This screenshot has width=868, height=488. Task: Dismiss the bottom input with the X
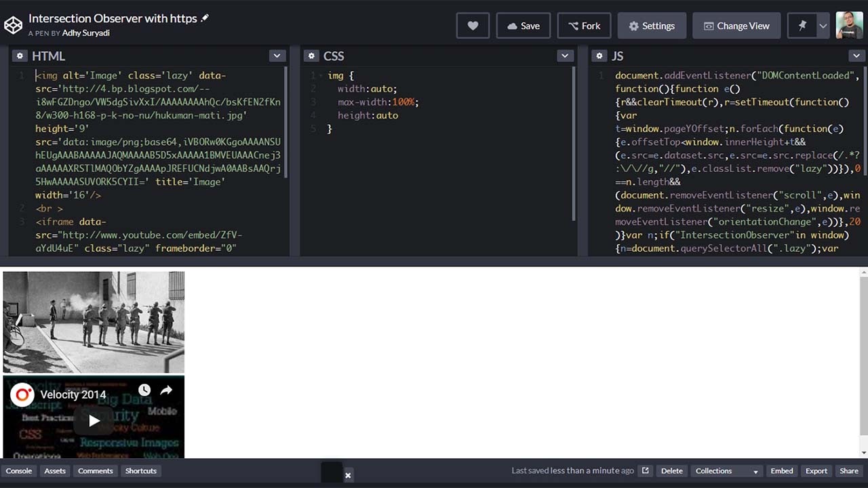[x=348, y=475]
